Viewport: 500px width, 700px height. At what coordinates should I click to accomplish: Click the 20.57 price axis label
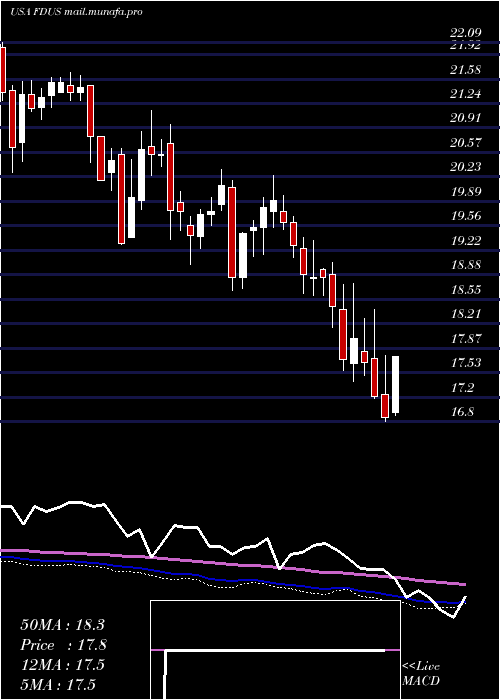[x=465, y=143]
